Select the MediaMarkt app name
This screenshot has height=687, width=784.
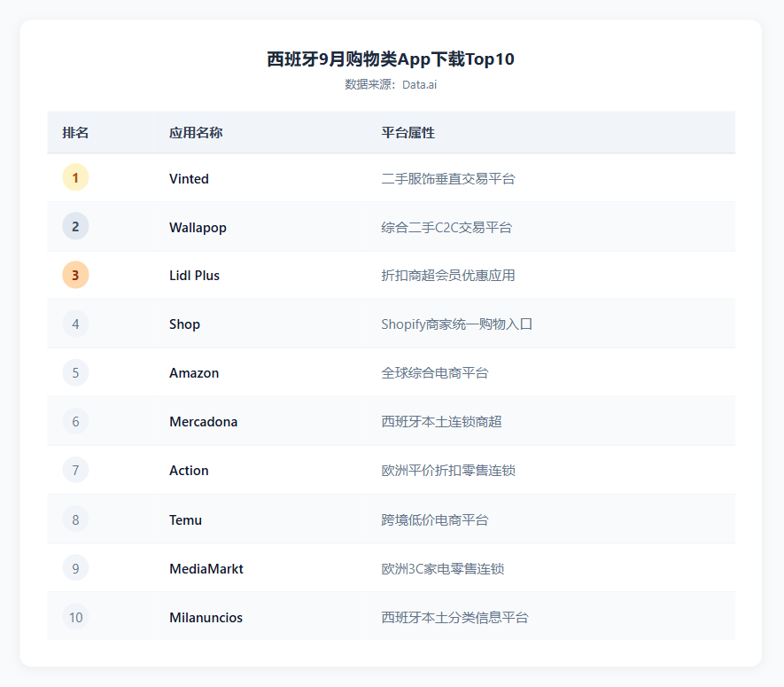pos(206,569)
